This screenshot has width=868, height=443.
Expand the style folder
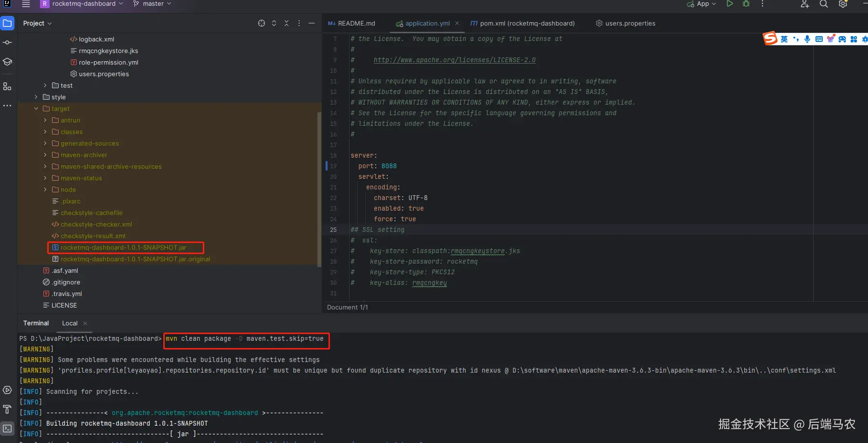point(36,97)
